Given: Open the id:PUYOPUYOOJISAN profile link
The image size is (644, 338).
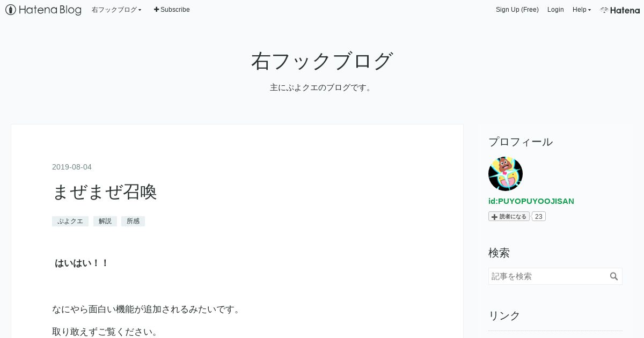Looking at the screenshot, I should pyautogui.click(x=531, y=201).
